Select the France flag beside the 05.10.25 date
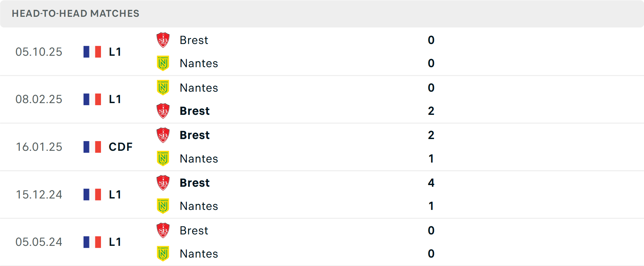 click(92, 52)
